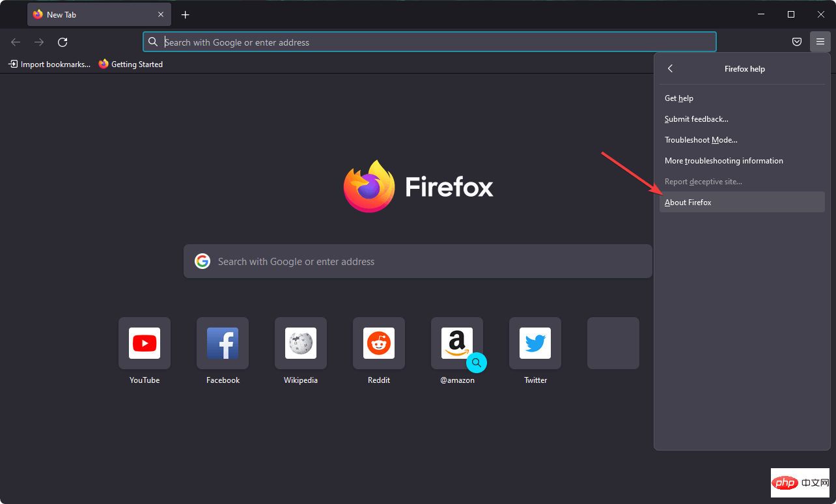Click Submit feedback menu item

(696, 119)
